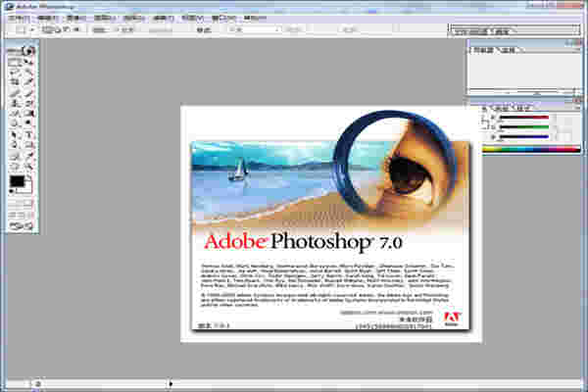Select the Crop tool
The width and height of the screenshot is (588, 392).
click(15, 81)
